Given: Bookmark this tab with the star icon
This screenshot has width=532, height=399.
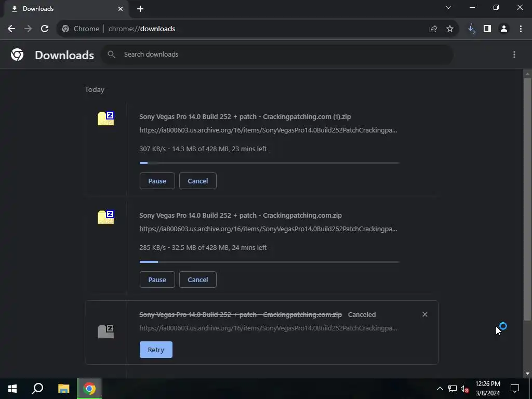Looking at the screenshot, I should (450, 29).
